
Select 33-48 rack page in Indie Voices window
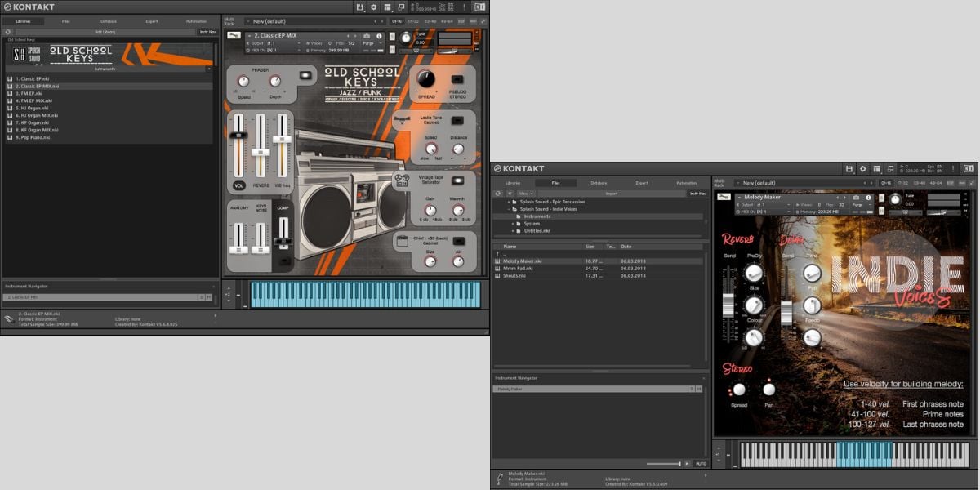(x=920, y=183)
